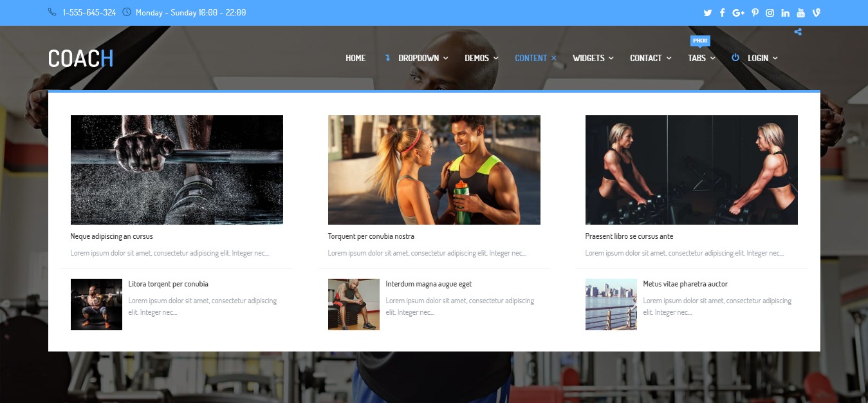
Task: Click the YouTube icon
Action: point(801,13)
